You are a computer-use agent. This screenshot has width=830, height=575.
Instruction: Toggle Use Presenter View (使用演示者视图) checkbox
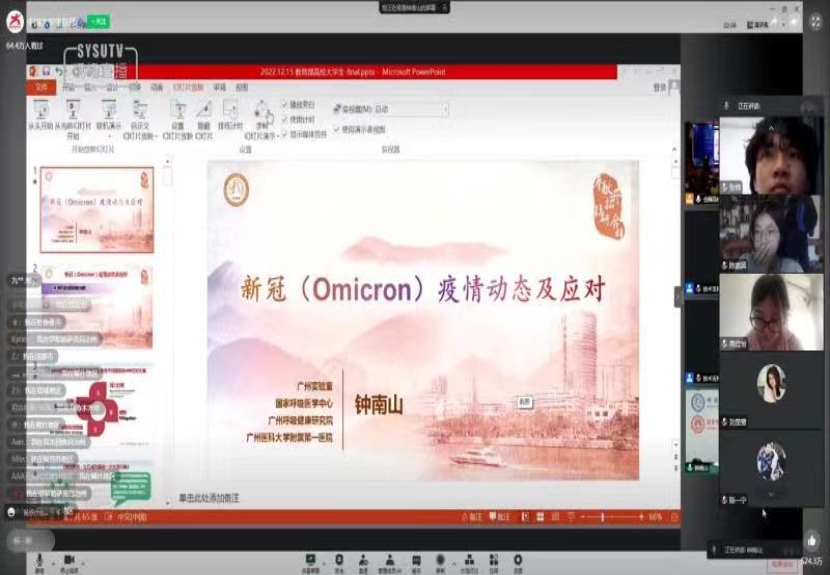(337, 129)
